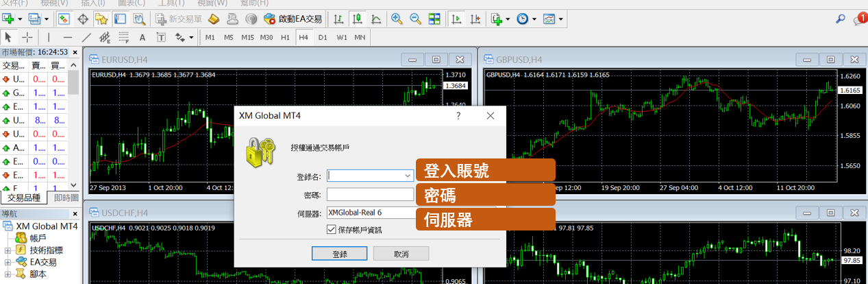The width and height of the screenshot is (868, 284).
Task: Click the signals radar icon in the toolbar
Action: pos(251,19)
